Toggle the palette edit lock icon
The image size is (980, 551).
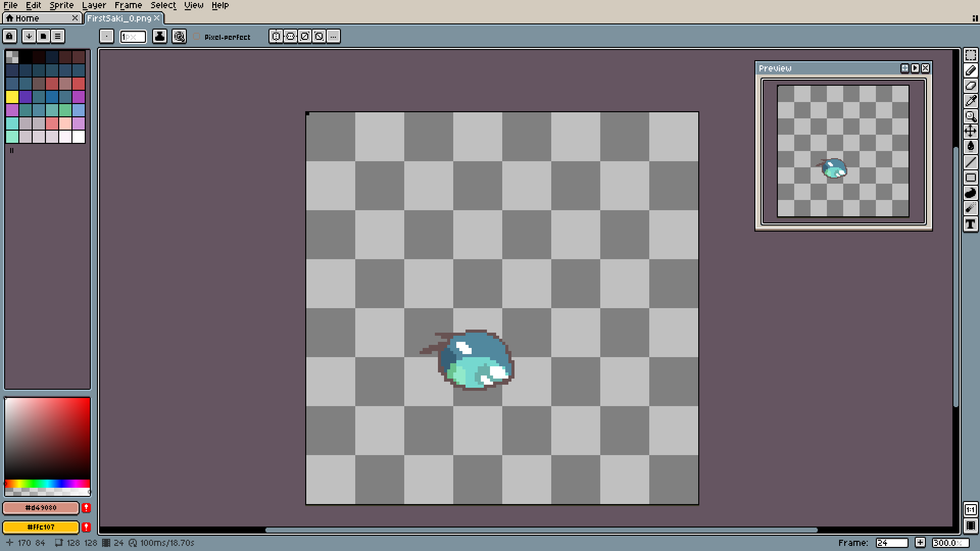pyautogui.click(x=10, y=36)
